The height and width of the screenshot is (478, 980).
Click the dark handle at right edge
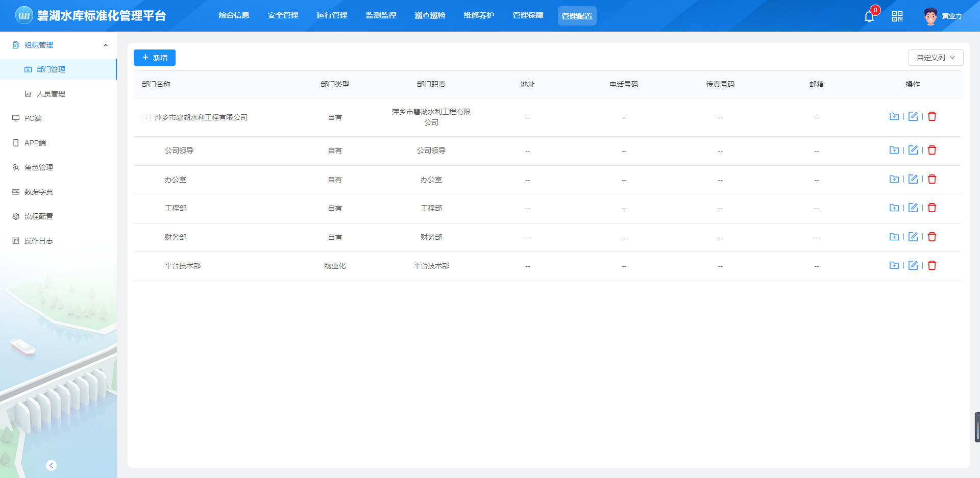(x=977, y=427)
